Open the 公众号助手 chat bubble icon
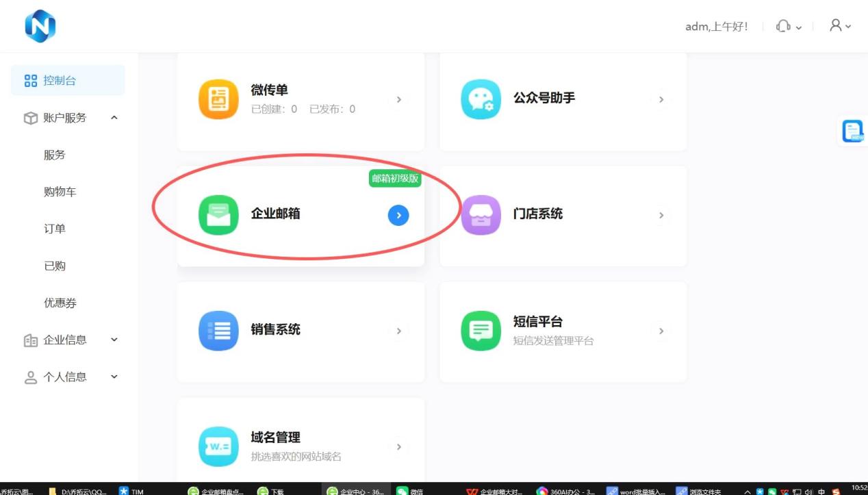Image resolution: width=868 pixels, height=495 pixels. pos(481,99)
